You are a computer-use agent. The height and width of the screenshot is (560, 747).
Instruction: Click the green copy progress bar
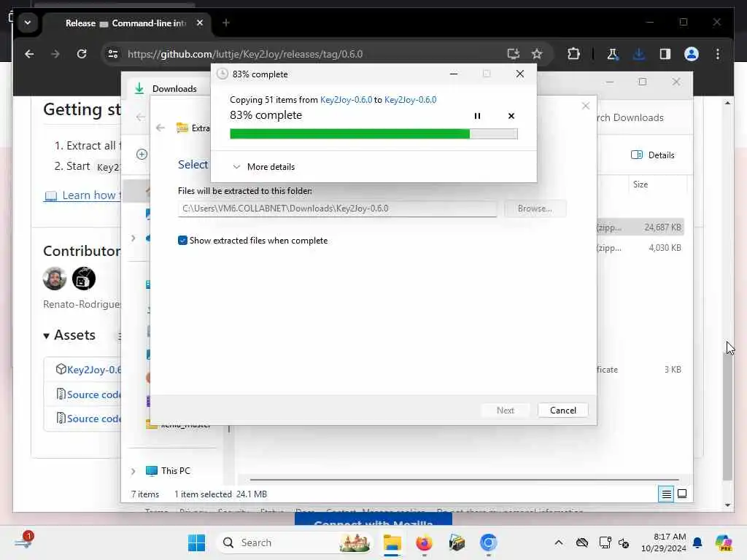click(373, 134)
